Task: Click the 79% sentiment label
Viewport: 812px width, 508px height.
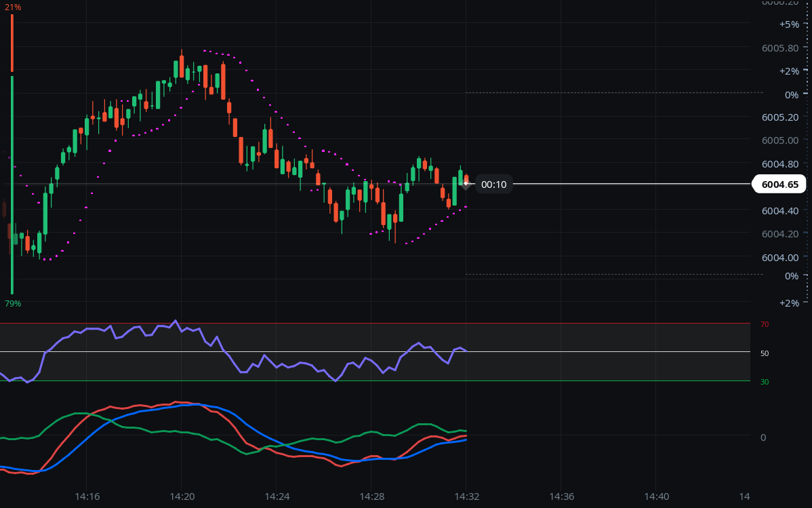Action: click(x=13, y=303)
